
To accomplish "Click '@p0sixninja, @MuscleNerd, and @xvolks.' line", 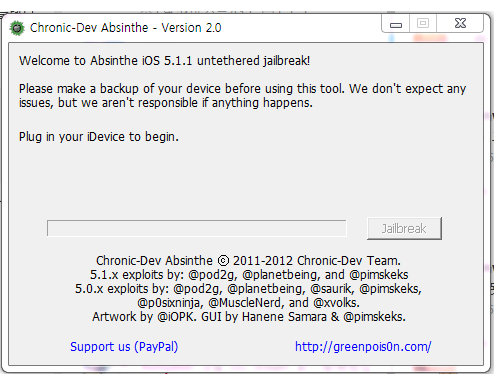I will pos(248,303).
